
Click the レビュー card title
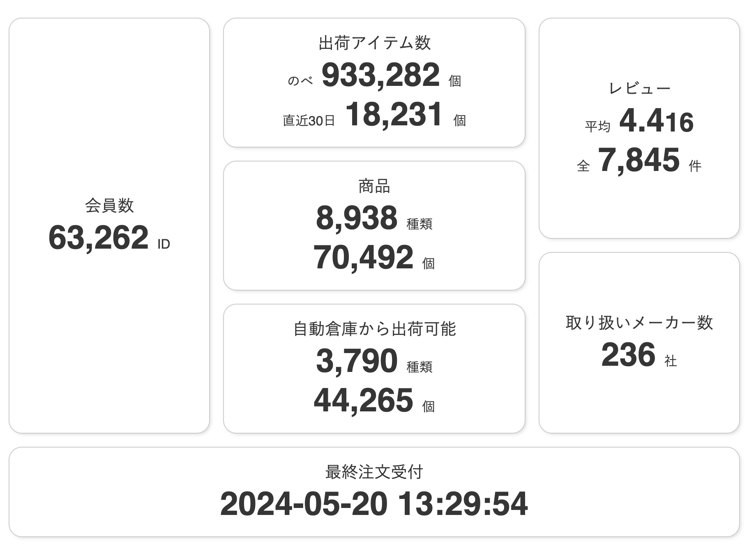tap(639, 88)
